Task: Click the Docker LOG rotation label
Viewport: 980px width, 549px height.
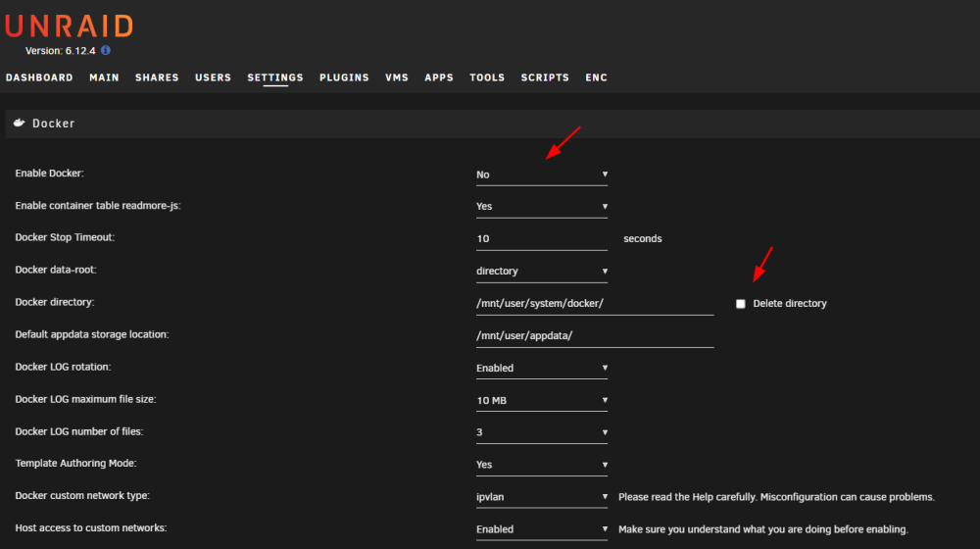Action: (63, 367)
